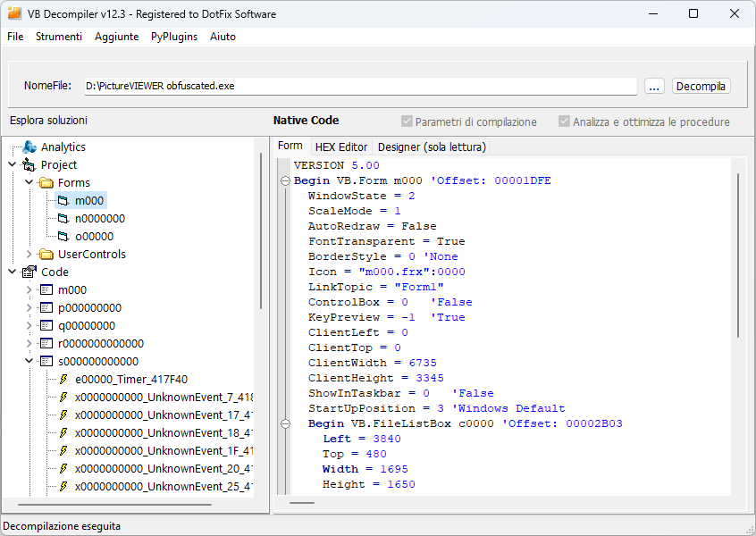Click the p000000000 module icon
The width and height of the screenshot is (756, 536).
[46, 307]
